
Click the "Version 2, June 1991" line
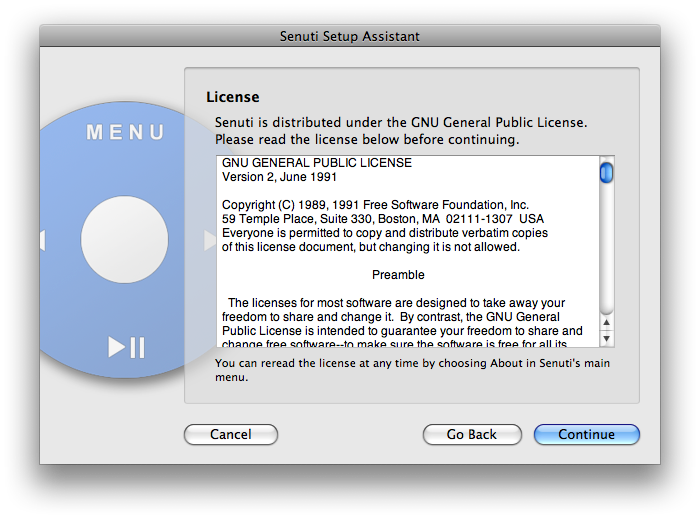278,176
